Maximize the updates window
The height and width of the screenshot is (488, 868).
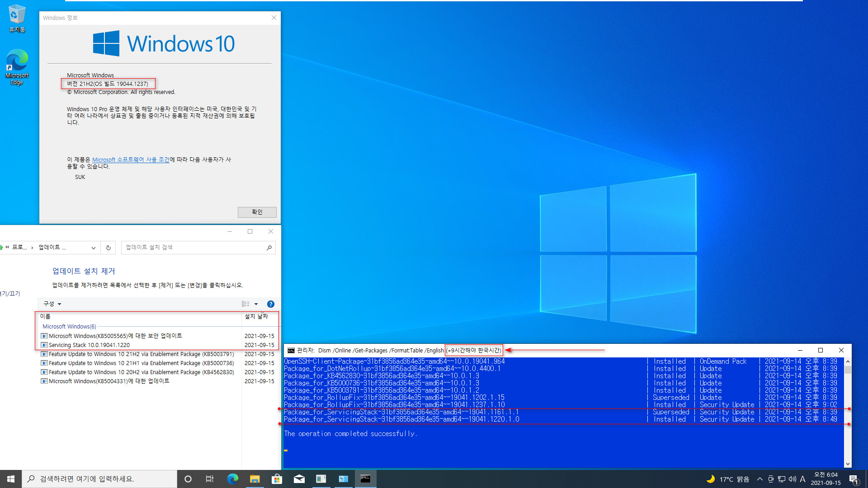coord(250,231)
